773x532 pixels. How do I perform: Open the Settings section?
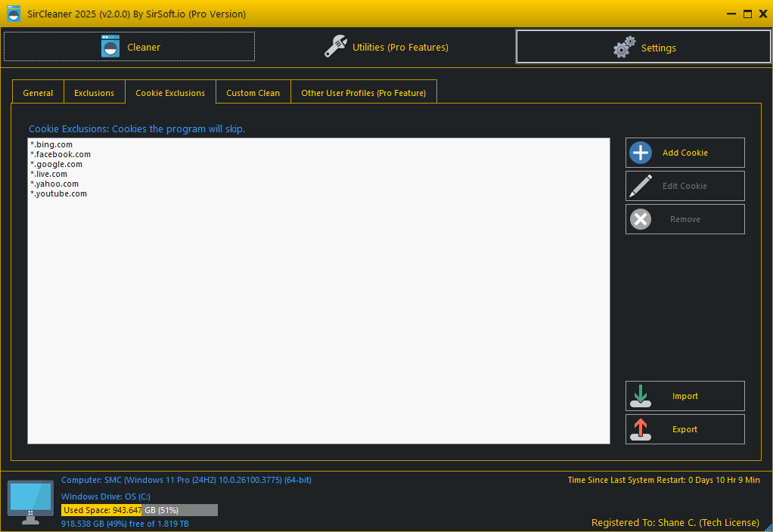[644, 47]
